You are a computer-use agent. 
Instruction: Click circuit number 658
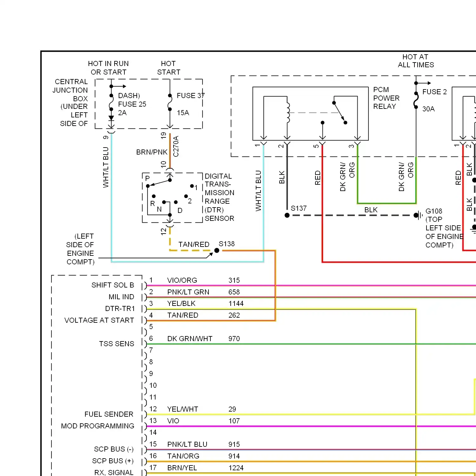pyautogui.click(x=234, y=292)
